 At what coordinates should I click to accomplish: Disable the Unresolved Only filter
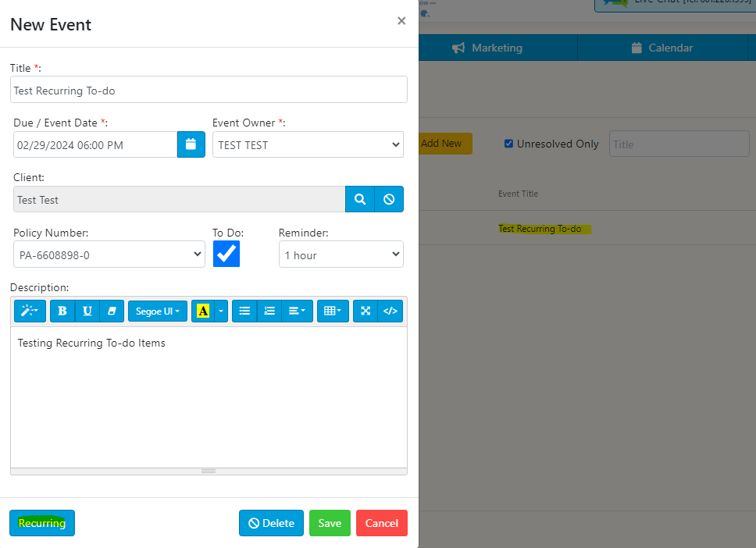click(x=508, y=144)
